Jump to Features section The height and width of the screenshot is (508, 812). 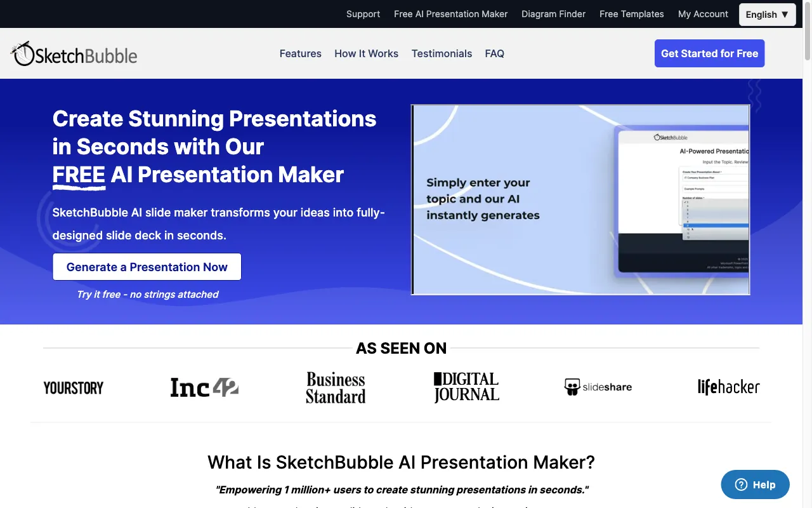tap(300, 53)
